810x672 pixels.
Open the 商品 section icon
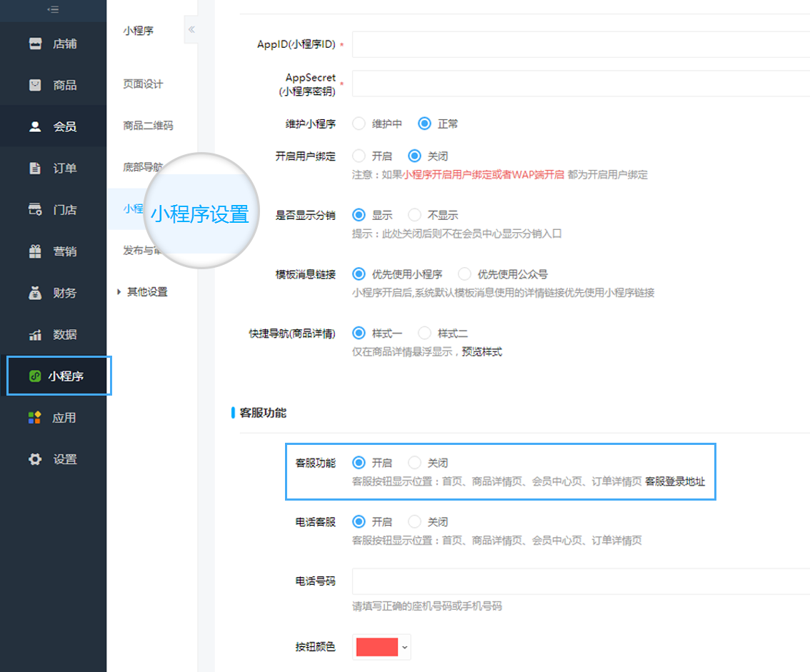[x=34, y=84]
